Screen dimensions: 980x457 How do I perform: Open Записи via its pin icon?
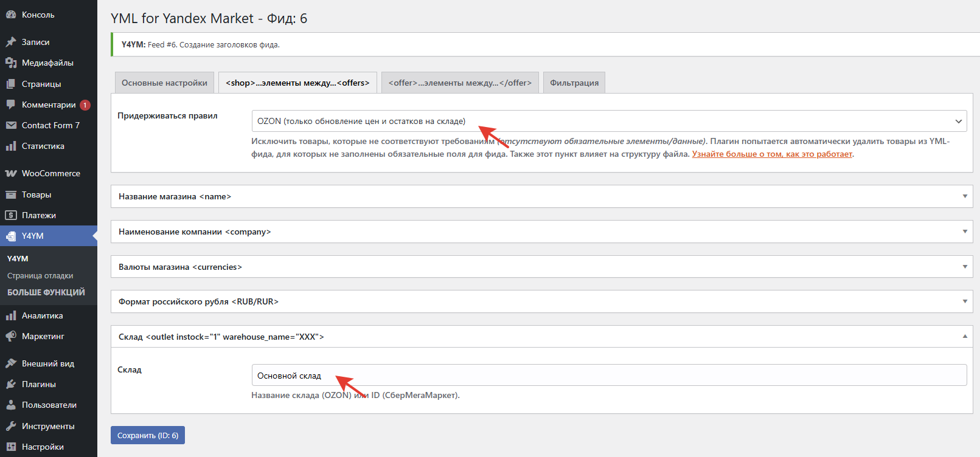11,42
